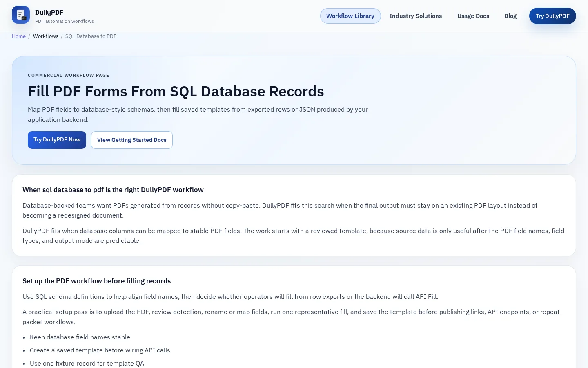This screenshot has width=588, height=368.
Task: Click the 'A practical setup pass' paragraph
Action: (x=291, y=317)
